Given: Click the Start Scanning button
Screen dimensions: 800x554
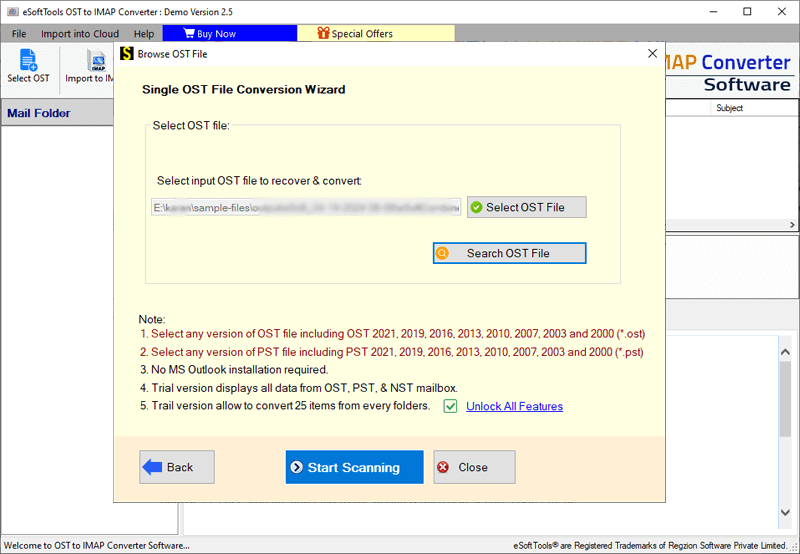Looking at the screenshot, I should click(x=354, y=467).
